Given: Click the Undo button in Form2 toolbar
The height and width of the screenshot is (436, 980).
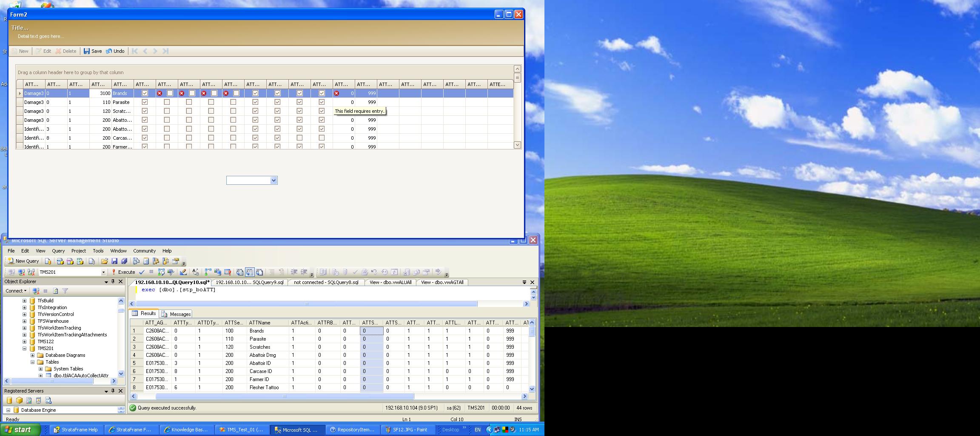Looking at the screenshot, I should tap(115, 51).
